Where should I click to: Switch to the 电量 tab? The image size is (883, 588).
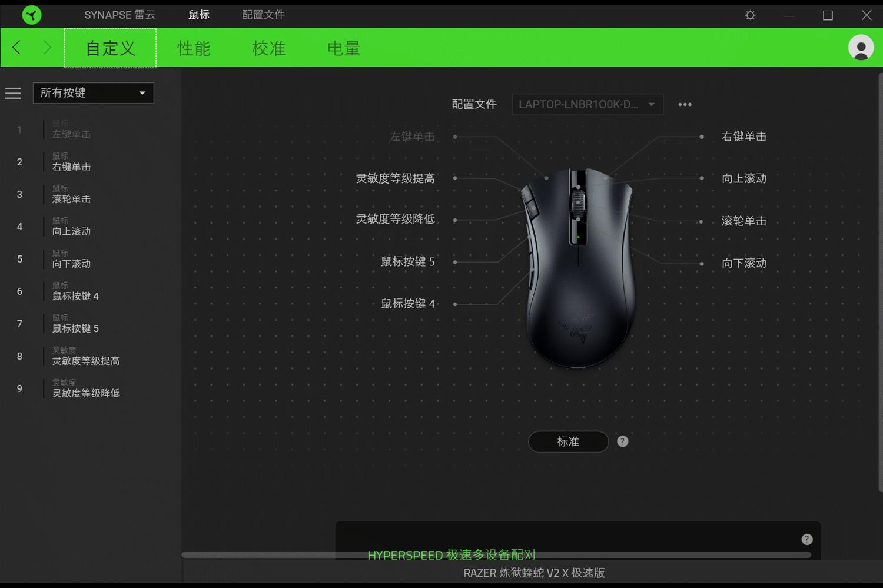click(x=343, y=48)
